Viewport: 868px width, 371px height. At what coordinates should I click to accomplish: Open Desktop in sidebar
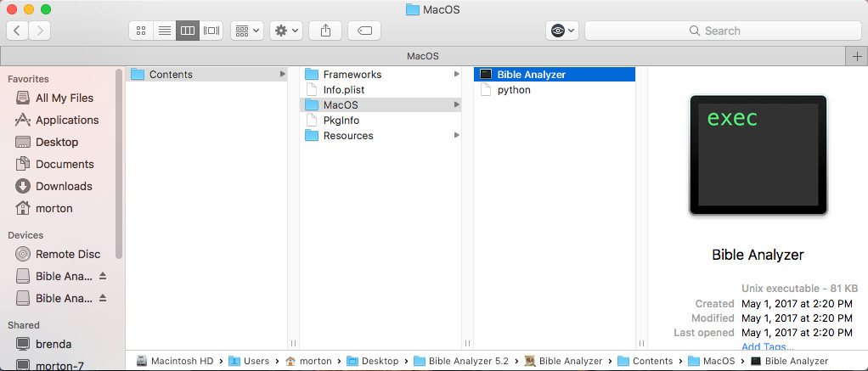coord(48,143)
